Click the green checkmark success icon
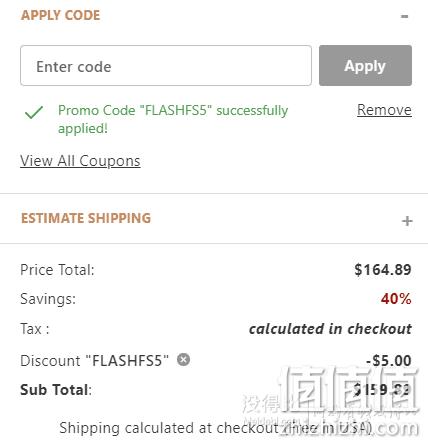 tap(34, 112)
